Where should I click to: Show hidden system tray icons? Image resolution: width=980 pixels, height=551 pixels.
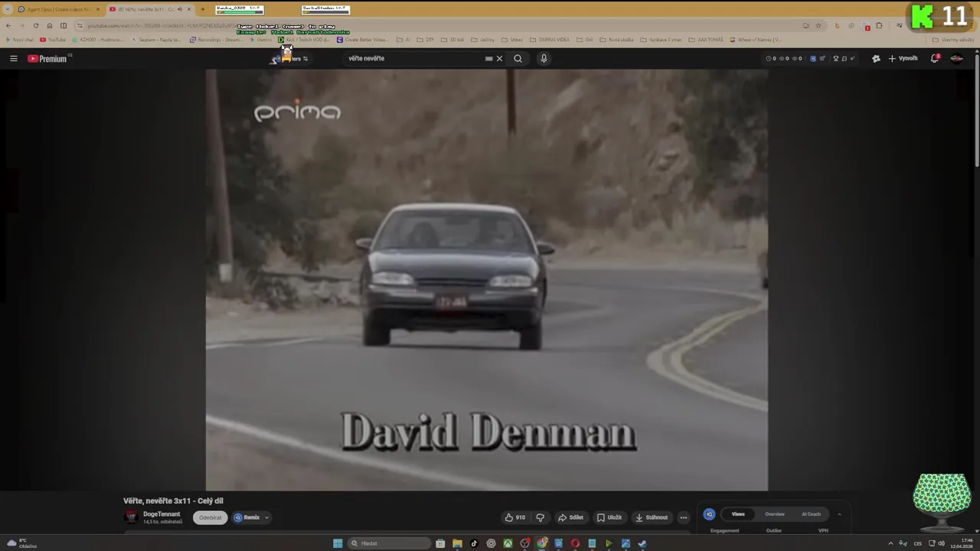pyautogui.click(x=892, y=543)
